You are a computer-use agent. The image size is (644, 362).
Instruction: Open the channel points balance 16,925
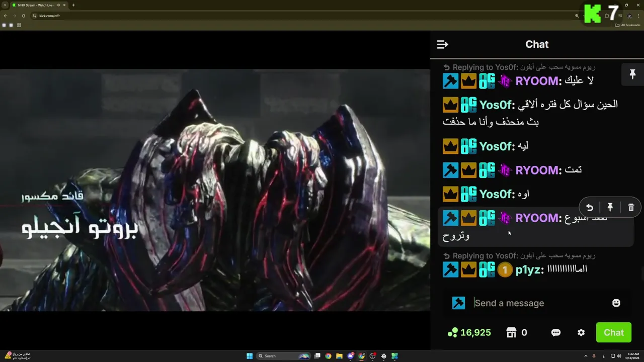(469, 332)
